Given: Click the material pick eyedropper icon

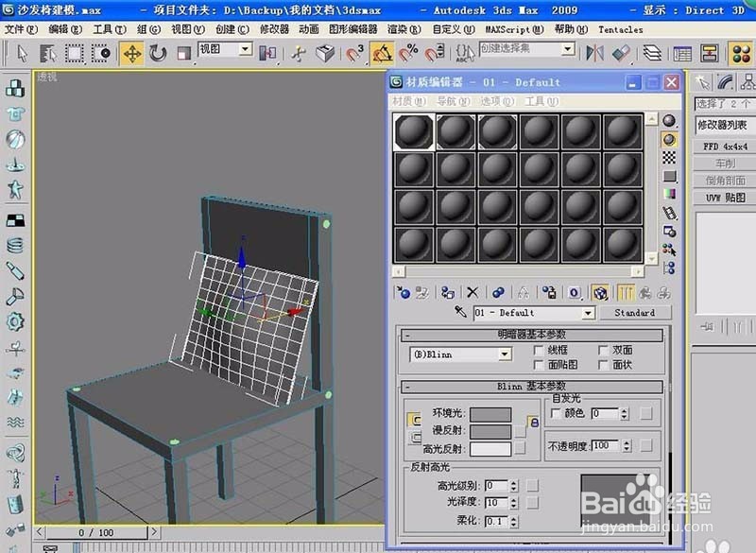Looking at the screenshot, I should coord(461,311).
